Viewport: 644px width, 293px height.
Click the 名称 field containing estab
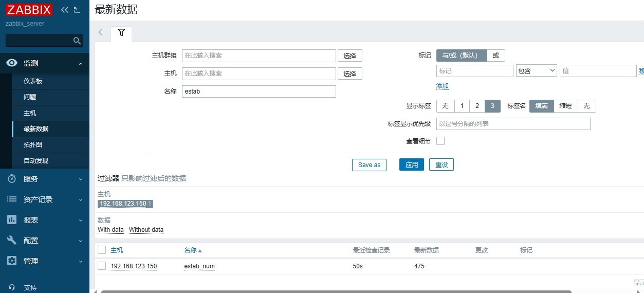point(259,91)
